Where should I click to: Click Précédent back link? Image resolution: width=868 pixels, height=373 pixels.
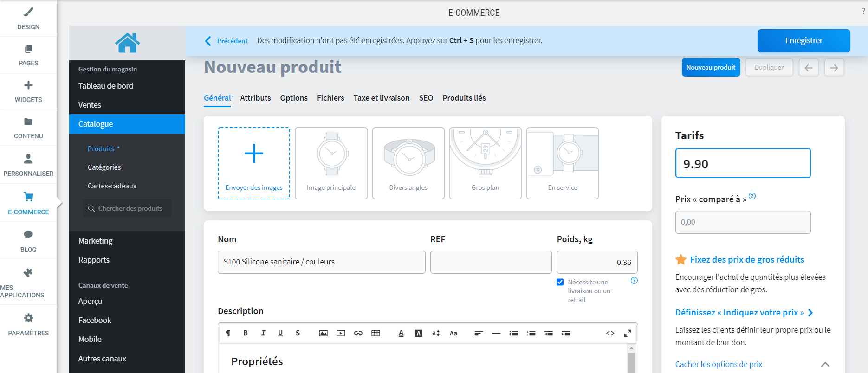coord(227,41)
